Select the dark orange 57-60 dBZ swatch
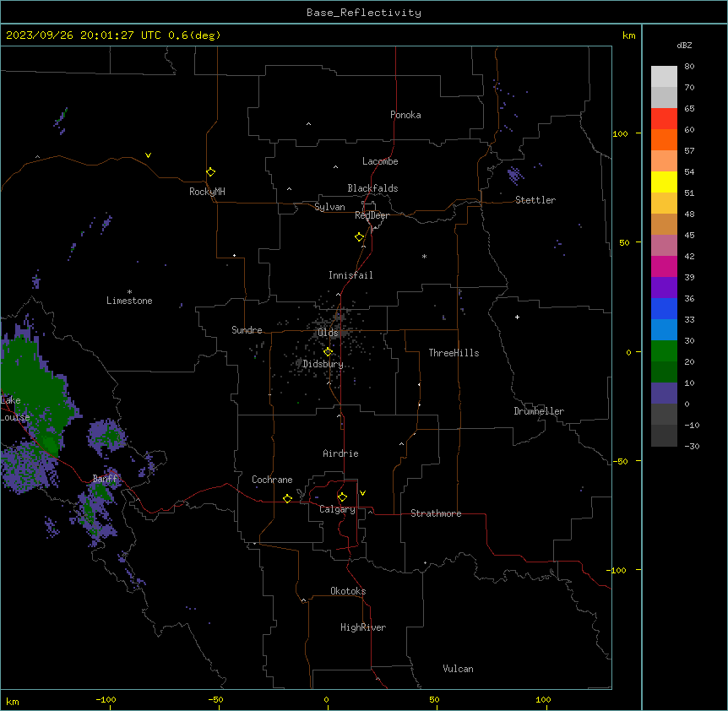 [x=664, y=139]
